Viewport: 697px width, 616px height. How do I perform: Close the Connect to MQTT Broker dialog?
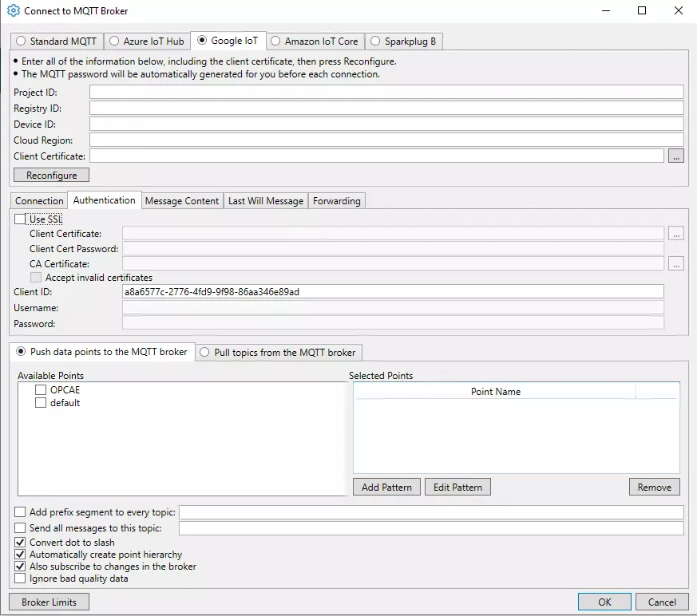(x=679, y=10)
